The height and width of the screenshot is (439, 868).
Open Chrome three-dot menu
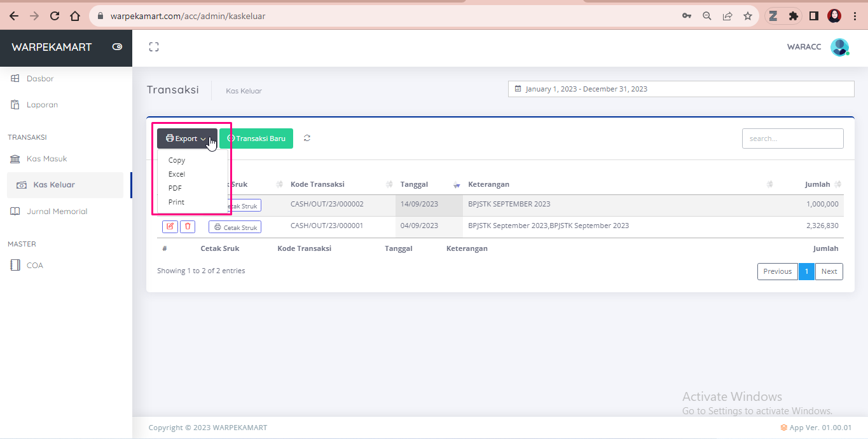(x=854, y=16)
